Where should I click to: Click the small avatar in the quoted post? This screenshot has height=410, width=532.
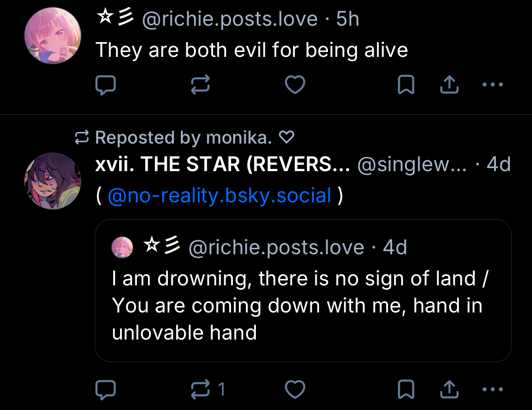tap(122, 247)
